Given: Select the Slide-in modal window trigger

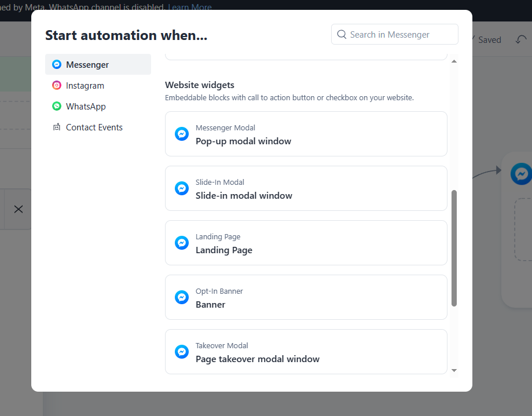Looking at the screenshot, I should [306, 188].
